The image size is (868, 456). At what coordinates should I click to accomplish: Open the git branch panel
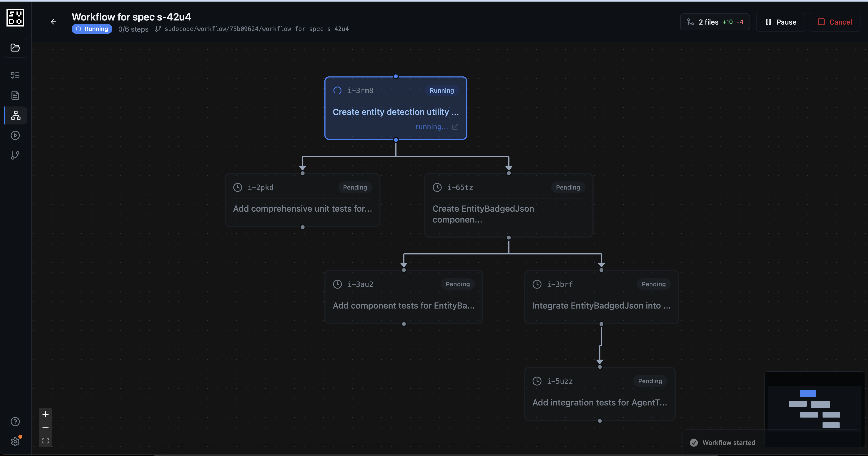click(x=15, y=155)
